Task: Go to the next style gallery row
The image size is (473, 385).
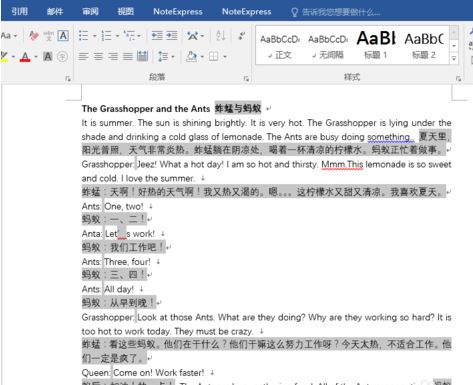Action: [x=454, y=46]
